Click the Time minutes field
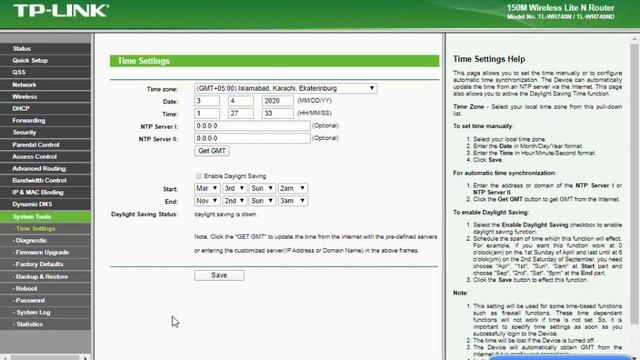Viewport: 640px width, 360px height. (x=240, y=113)
